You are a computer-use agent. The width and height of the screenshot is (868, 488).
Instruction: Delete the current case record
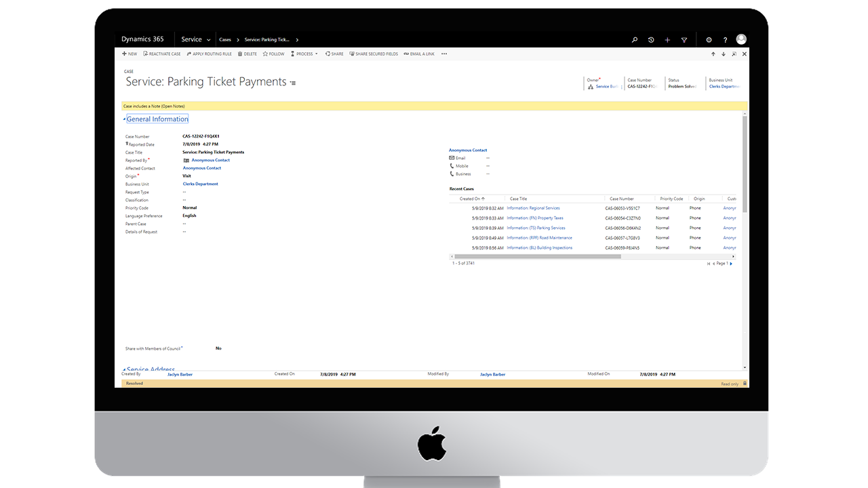pos(247,54)
